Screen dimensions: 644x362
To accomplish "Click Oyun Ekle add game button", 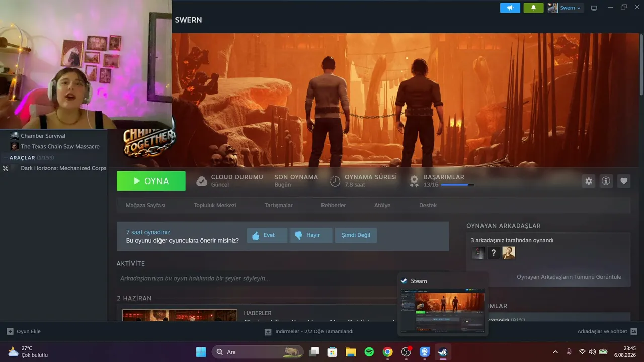I will click(24, 331).
